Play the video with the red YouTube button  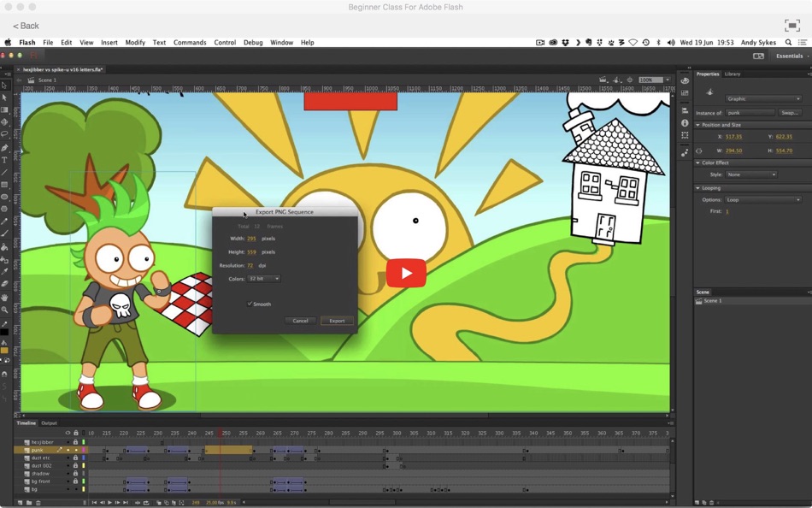[406, 273]
